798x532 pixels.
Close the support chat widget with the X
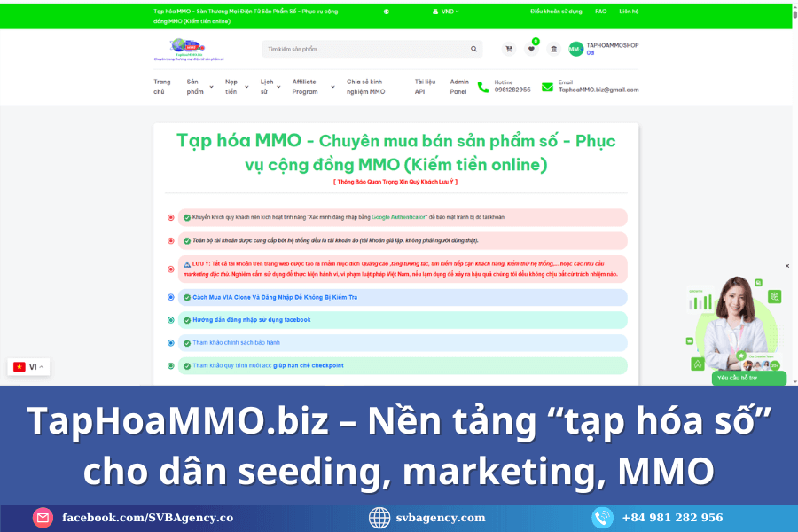pyautogui.click(x=786, y=265)
